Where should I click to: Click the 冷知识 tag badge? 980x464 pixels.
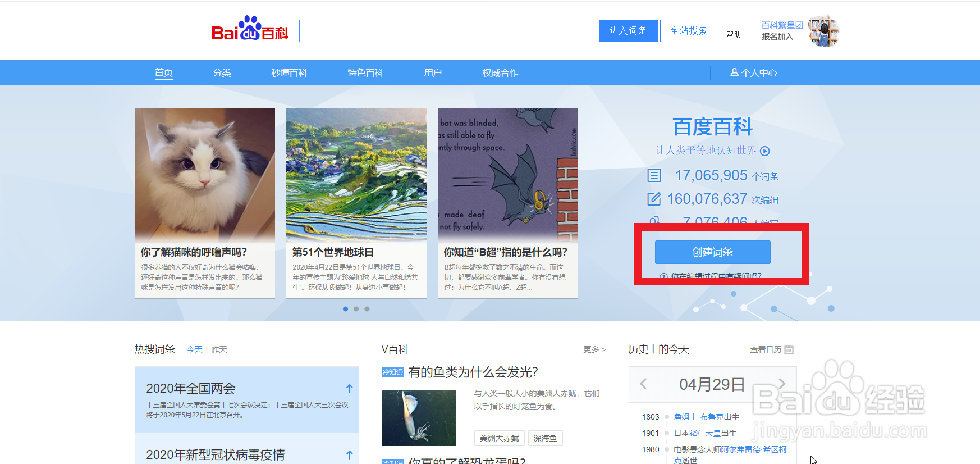[393, 372]
